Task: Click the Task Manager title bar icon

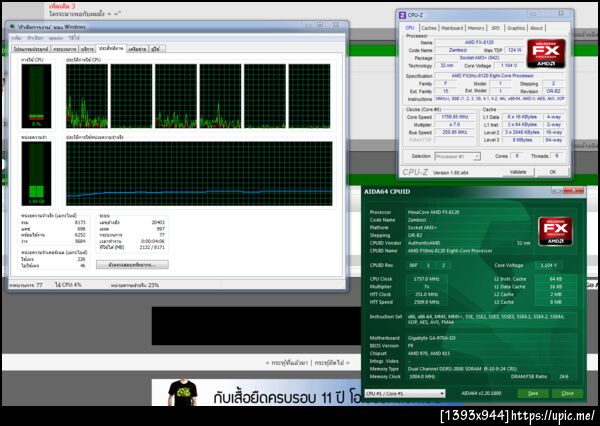Action: [x=13, y=27]
